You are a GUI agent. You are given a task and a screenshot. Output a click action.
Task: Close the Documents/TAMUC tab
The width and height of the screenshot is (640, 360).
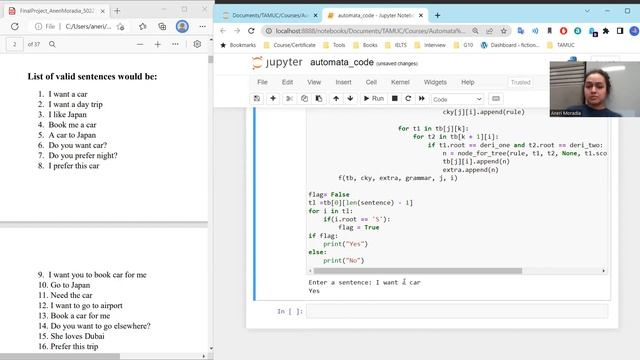click(316, 15)
